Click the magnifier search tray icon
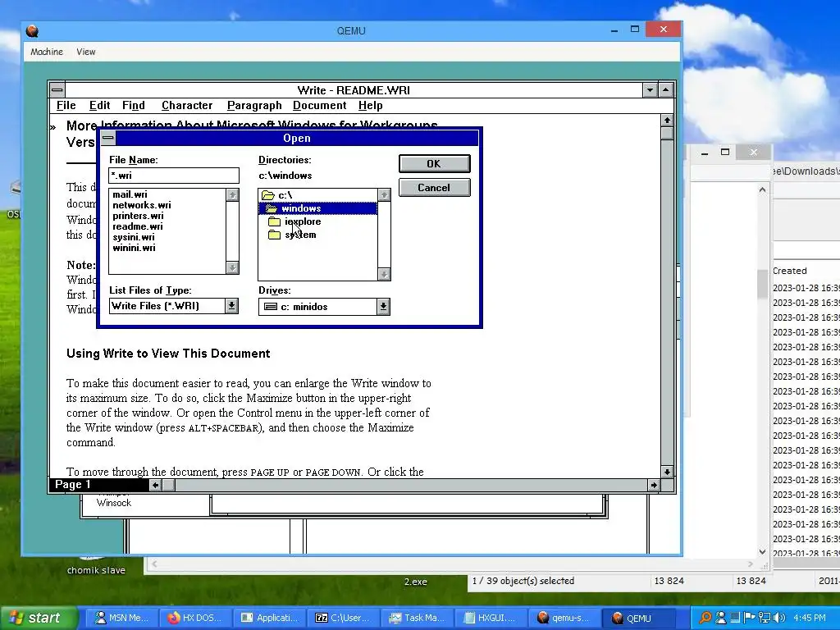This screenshot has height=630, width=840. 705,618
